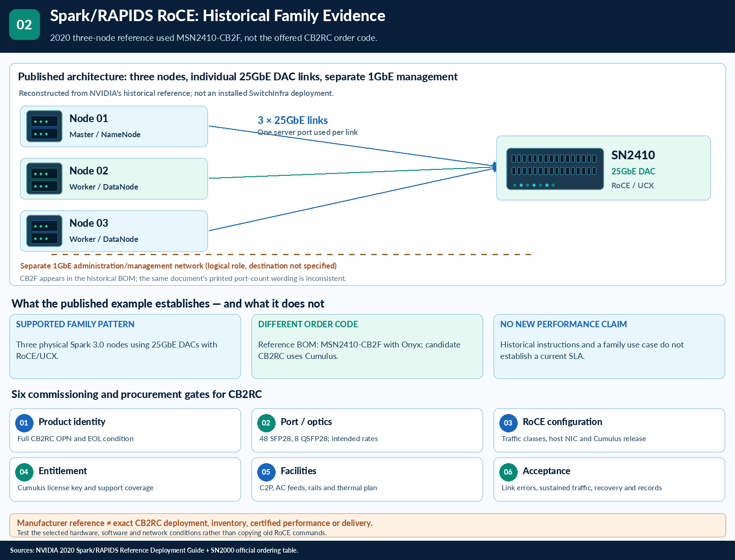Image resolution: width=735 pixels, height=560 pixels.
Task: Click the 48 SFP28, 8 QSFP28 description
Action: (x=318, y=438)
